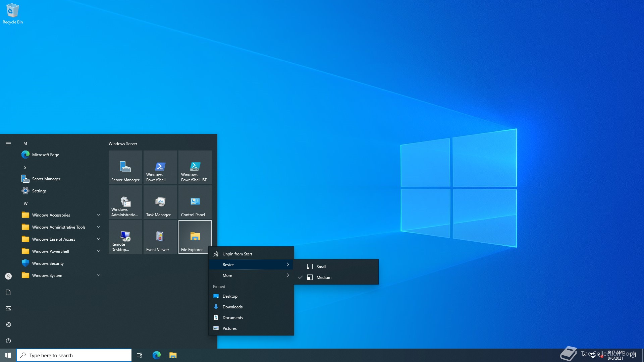Open Settings from the app list
The image size is (644, 362).
pos(60,191)
